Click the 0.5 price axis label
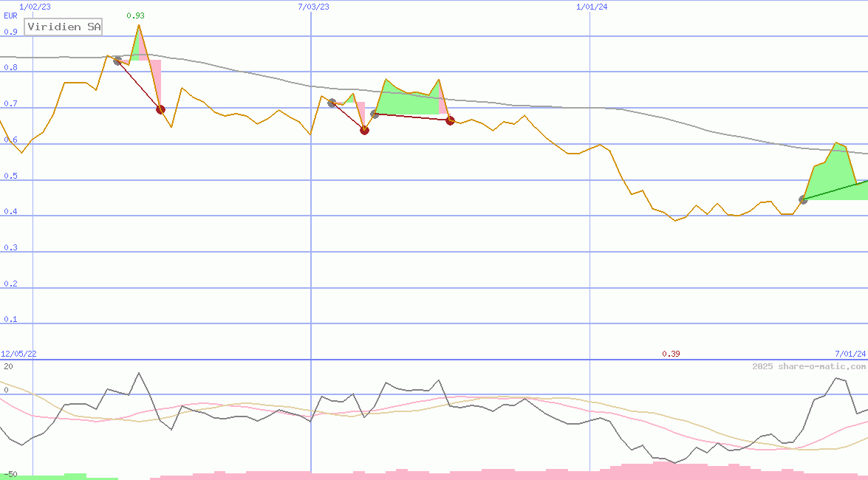Image resolution: width=868 pixels, height=480 pixels. (x=10, y=176)
